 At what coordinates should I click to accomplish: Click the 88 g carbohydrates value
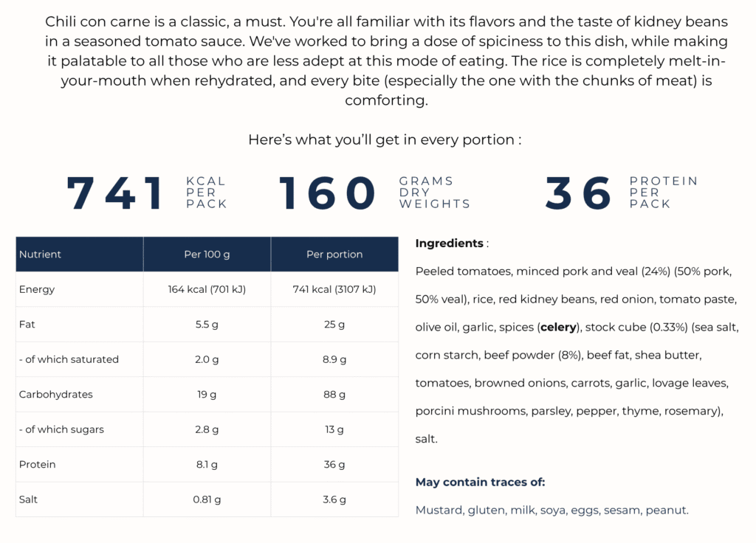click(334, 394)
